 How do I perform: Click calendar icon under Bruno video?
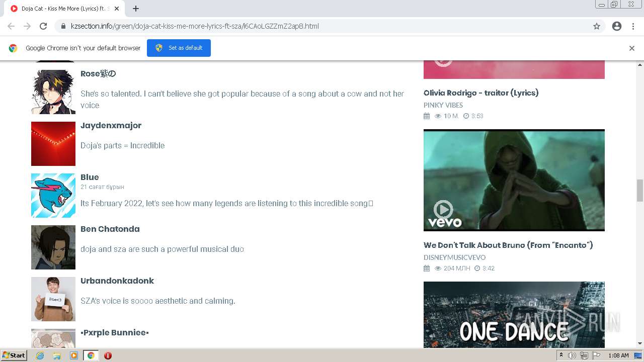pos(427,268)
